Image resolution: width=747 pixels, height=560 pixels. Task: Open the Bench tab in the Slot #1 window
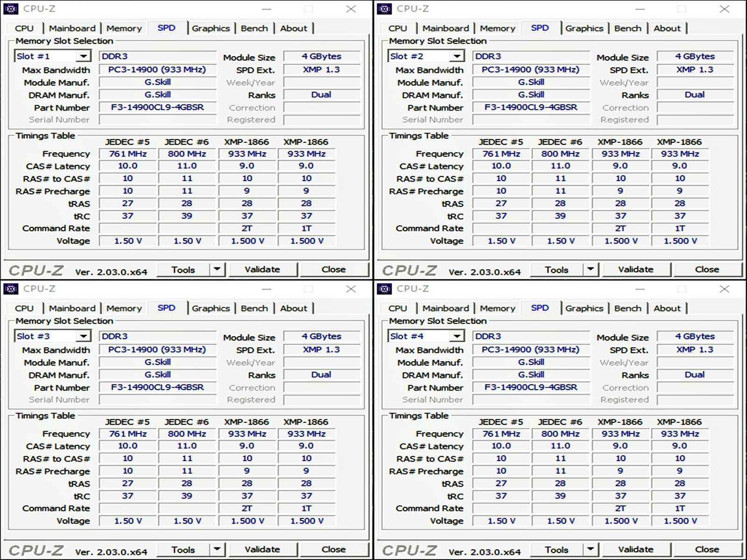pos(254,28)
